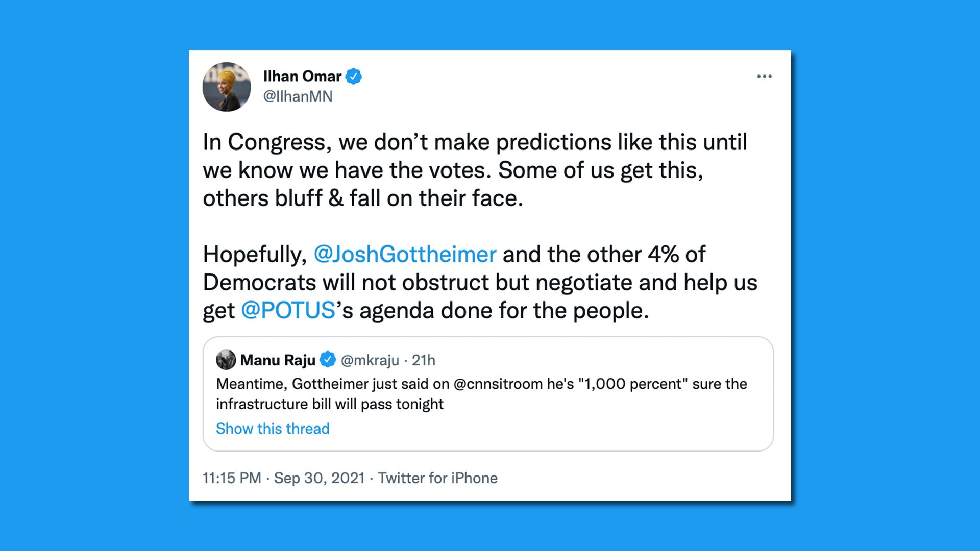This screenshot has width=980, height=551.
Task: Open the @IlhanMN handle
Action: coord(298,96)
